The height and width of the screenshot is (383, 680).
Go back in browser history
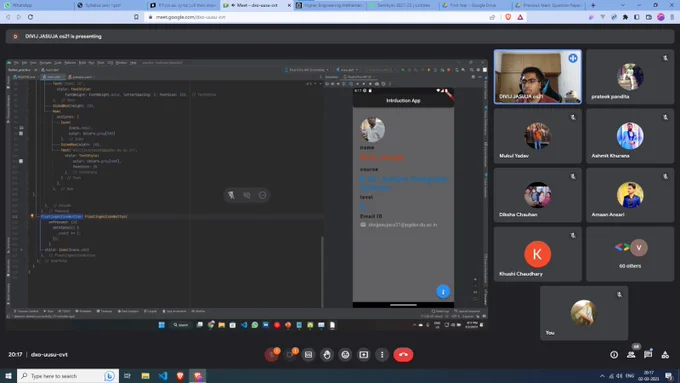coord(8,17)
